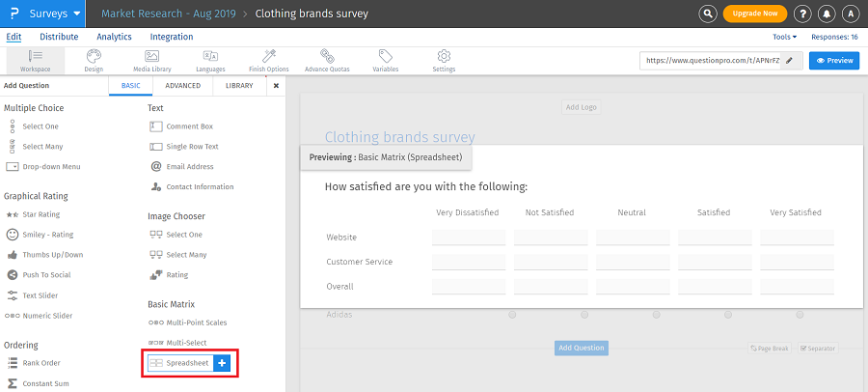The width and height of the screenshot is (868, 392).
Task: Click the Languages toolbar icon
Action: (x=210, y=60)
